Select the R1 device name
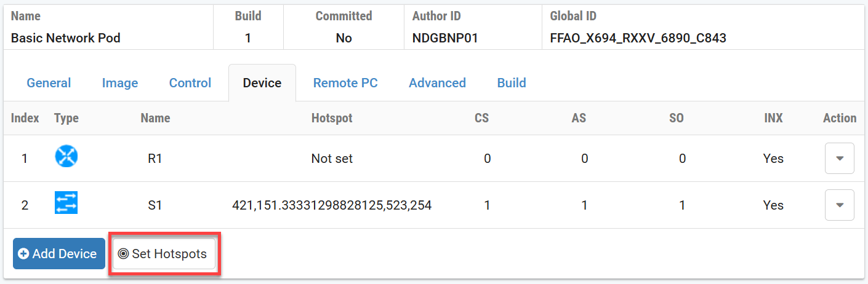This screenshot has height=284, width=868. 155,159
